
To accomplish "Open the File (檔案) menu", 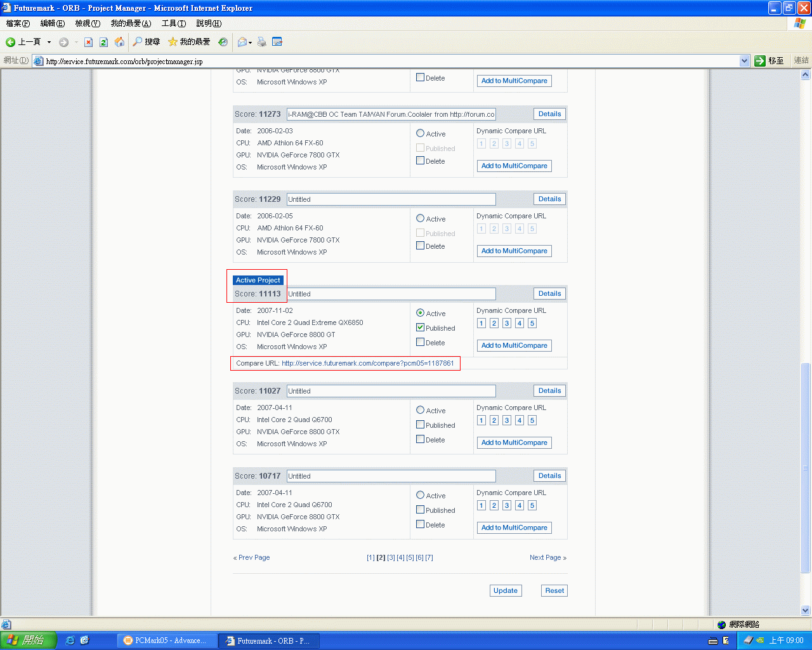I will pyautogui.click(x=18, y=23).
